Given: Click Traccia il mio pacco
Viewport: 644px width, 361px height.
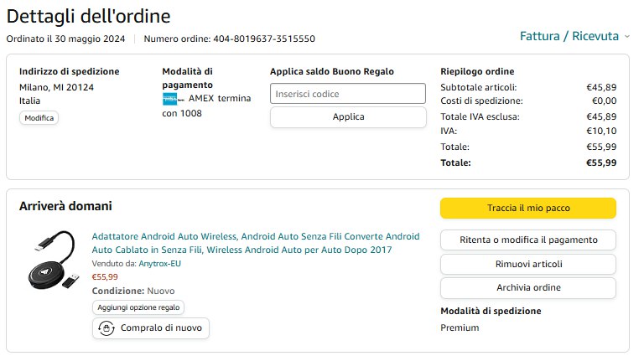Looking at the screenshot, I should click(x=527, y=208).
